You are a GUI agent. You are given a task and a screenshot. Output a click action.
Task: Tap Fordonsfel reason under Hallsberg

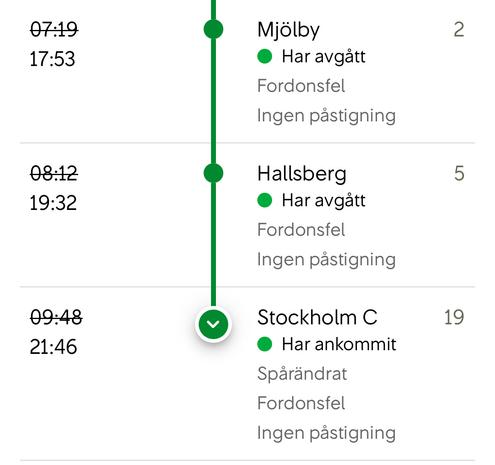[x=301, y=230]
